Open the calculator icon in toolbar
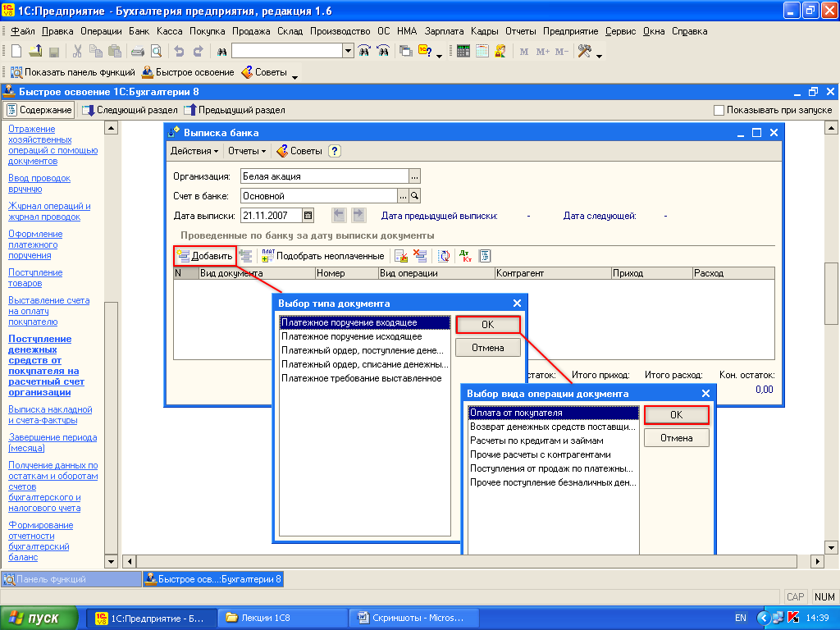Image resolution: width=840 pixels, height=630 pixels. [x=463, y=52]
